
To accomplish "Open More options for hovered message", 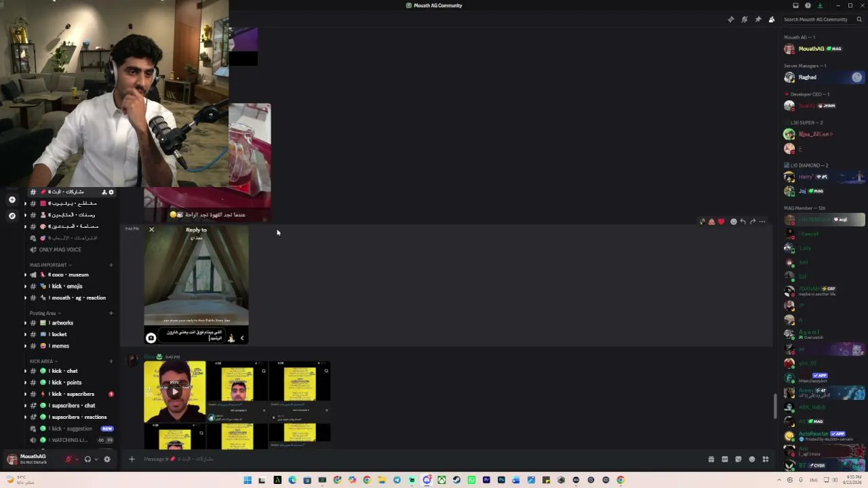I will point(762,222).
